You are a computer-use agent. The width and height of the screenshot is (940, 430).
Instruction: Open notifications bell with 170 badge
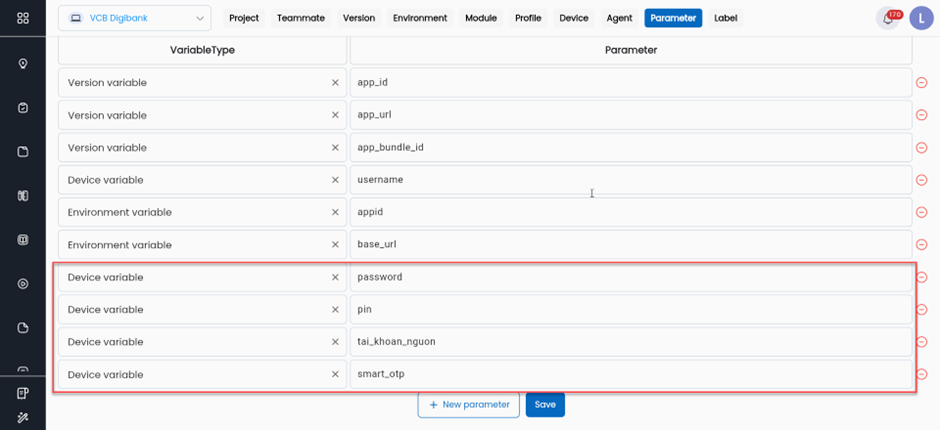click(x=887, y=19)
